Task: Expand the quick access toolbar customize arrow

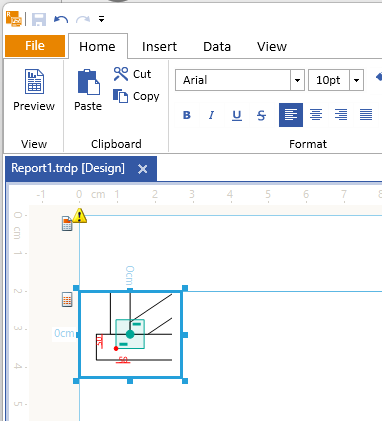Action: tap(102, 19)
